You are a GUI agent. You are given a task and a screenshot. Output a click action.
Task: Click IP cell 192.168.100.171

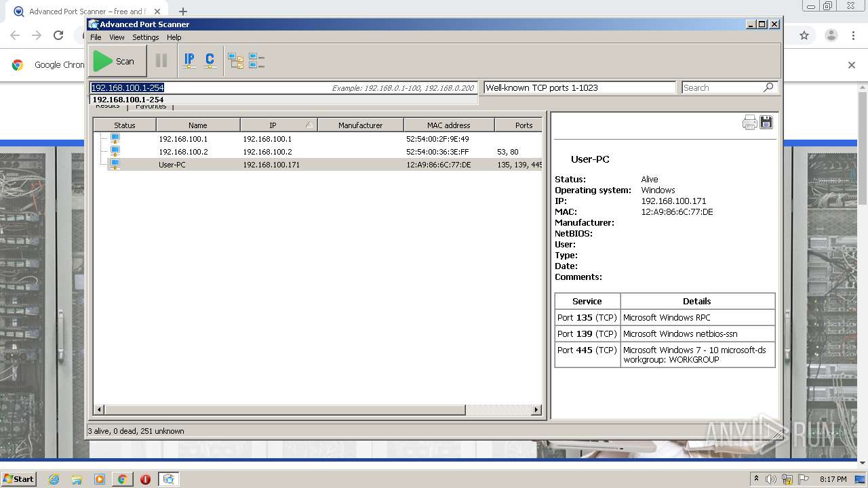[271, 165]
